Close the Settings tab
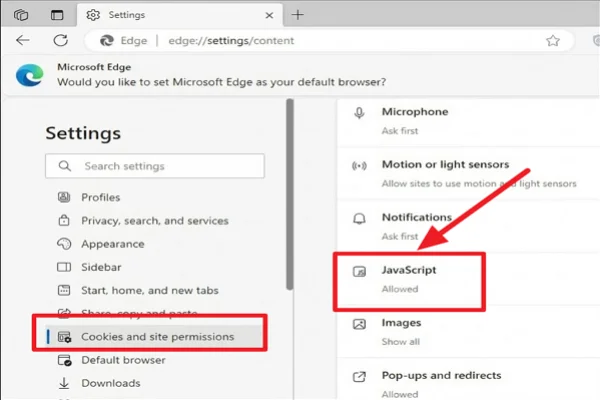This screenshot has height=400, width=600. point(269,15)
